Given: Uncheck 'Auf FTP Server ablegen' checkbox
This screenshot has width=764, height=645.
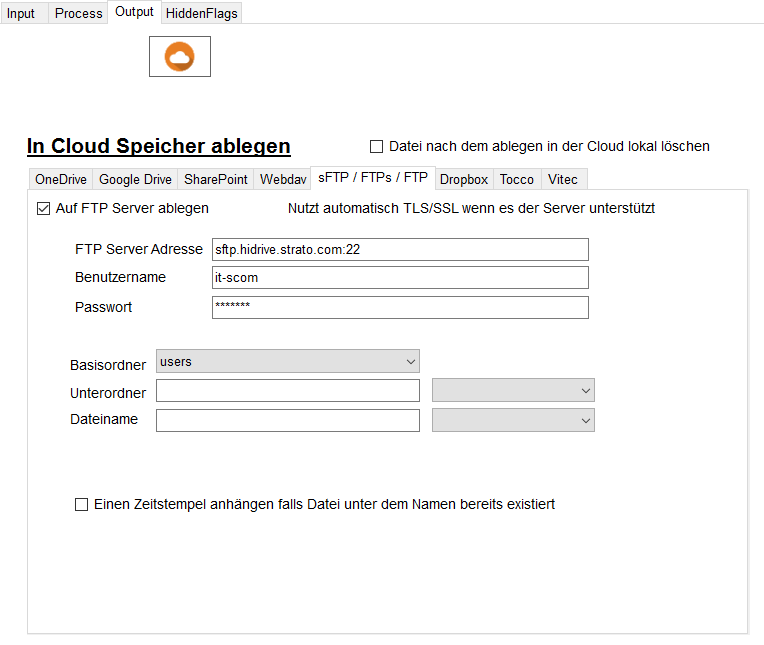Looking at the screenshot, I should [x=43, y=209].
